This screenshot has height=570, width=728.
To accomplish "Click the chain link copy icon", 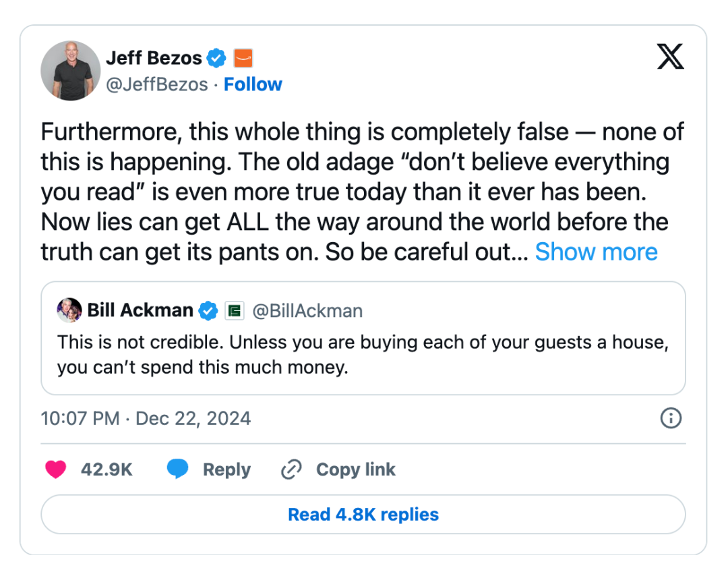I will pos(291,469).
